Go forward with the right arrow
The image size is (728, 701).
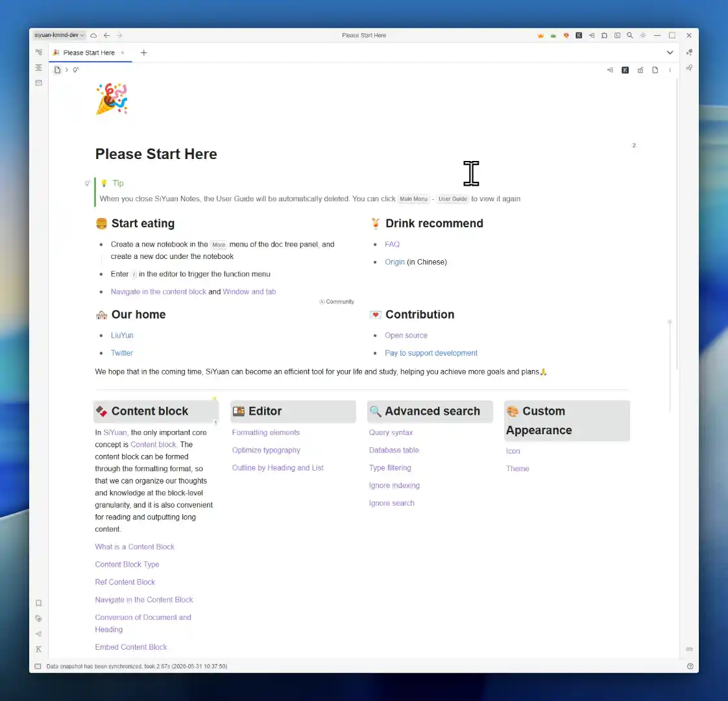[x=119, y=35]
